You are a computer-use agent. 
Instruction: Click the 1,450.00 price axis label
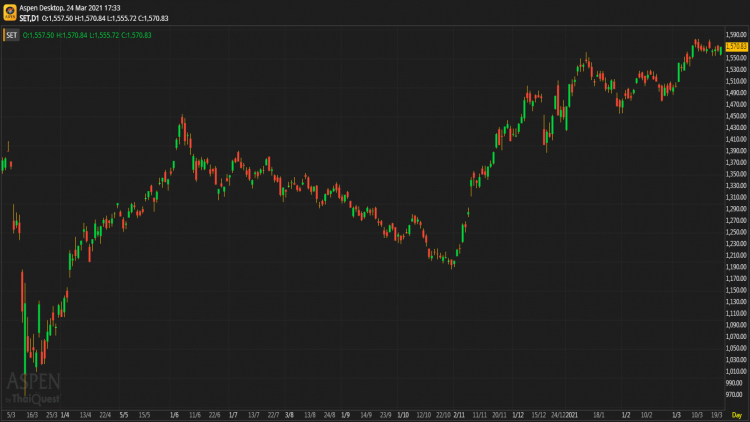(736, 116)
